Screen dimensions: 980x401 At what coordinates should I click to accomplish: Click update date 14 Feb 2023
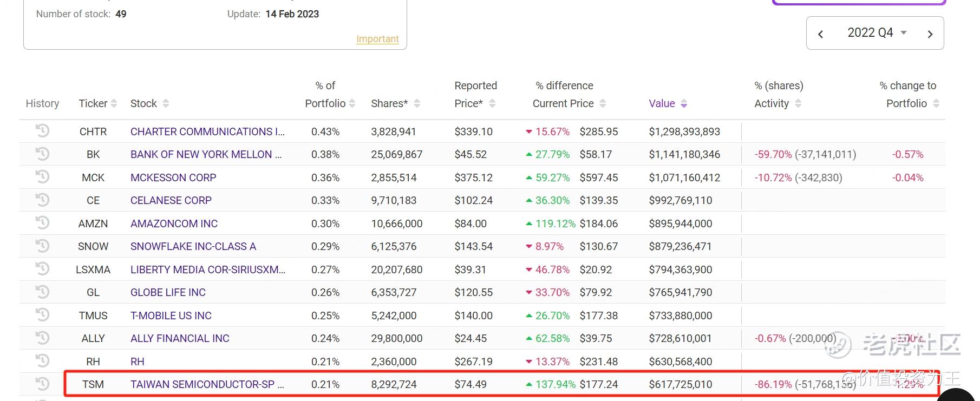coord(292,14)
